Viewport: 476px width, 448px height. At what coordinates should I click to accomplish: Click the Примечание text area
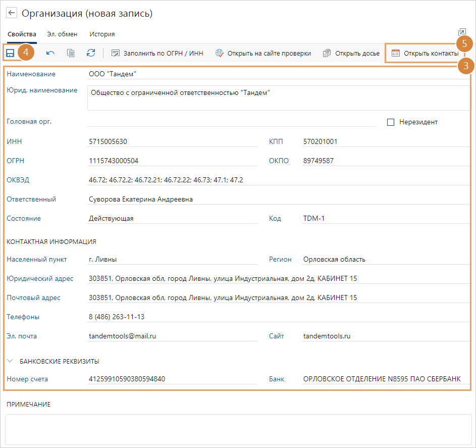coord(238,429)
